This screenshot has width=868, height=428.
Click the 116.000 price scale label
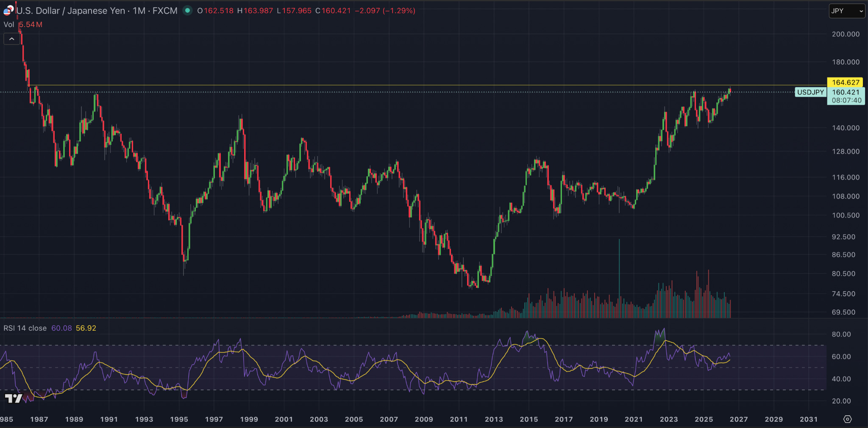[x=846, y=177]
